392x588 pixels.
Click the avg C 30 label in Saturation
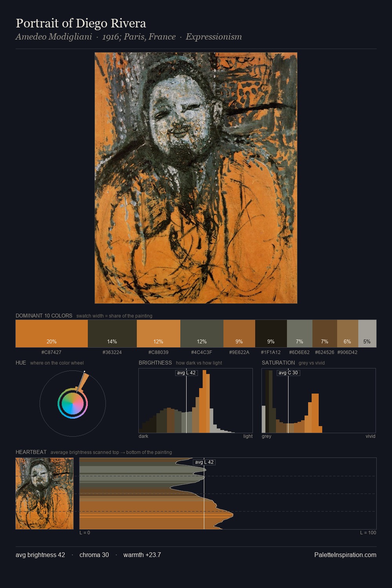(289, 373)
